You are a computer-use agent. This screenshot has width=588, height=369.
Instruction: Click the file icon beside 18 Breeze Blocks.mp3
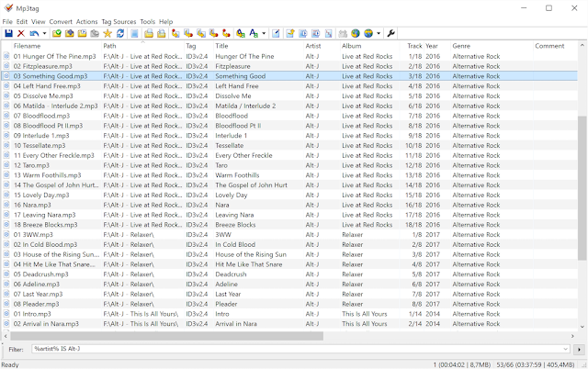pyautogui.click(x=6, y=224)
